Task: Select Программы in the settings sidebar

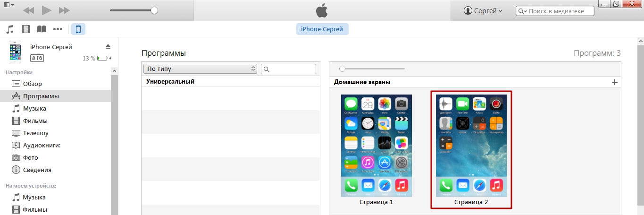Action: (x=56, y=96)
